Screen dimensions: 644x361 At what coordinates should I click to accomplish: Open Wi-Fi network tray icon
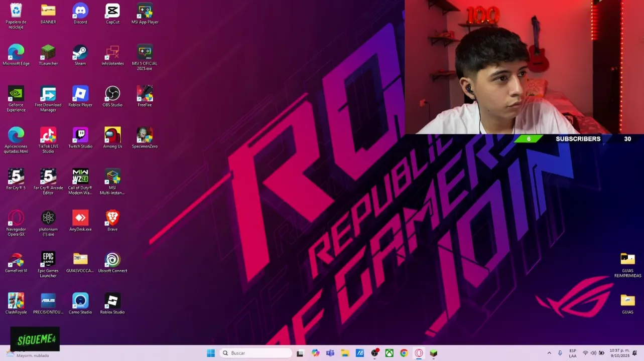(x=585, y=353)
